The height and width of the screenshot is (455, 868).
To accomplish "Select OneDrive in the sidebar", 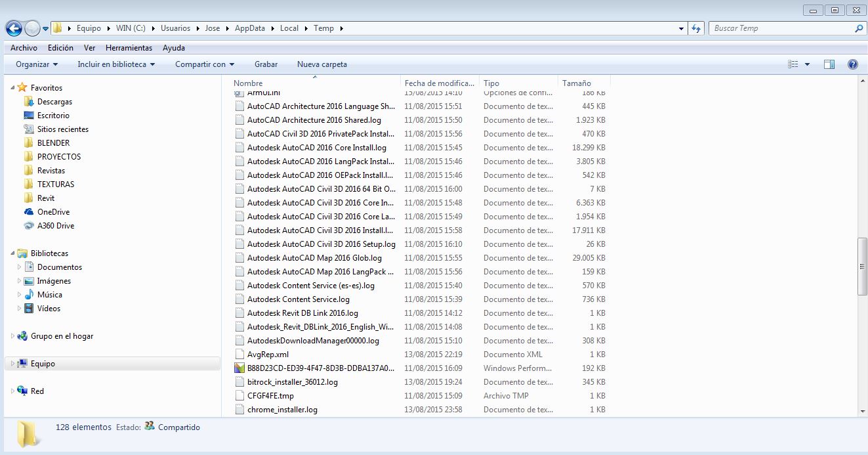I will click(52, 211).
